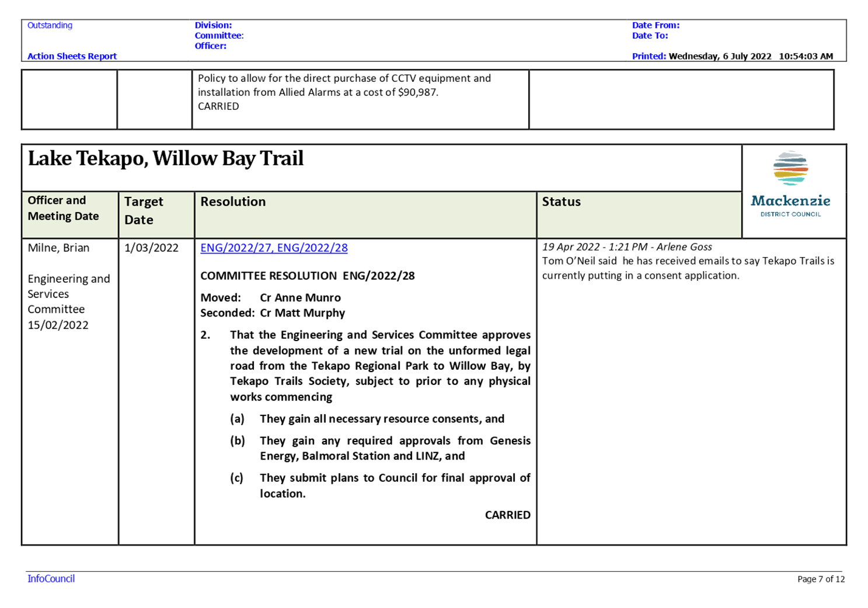Select the globe emblem above Mackenzie text
Image resolution: width=868 pixels, height=608 pixels.
[x=792, y=168]
